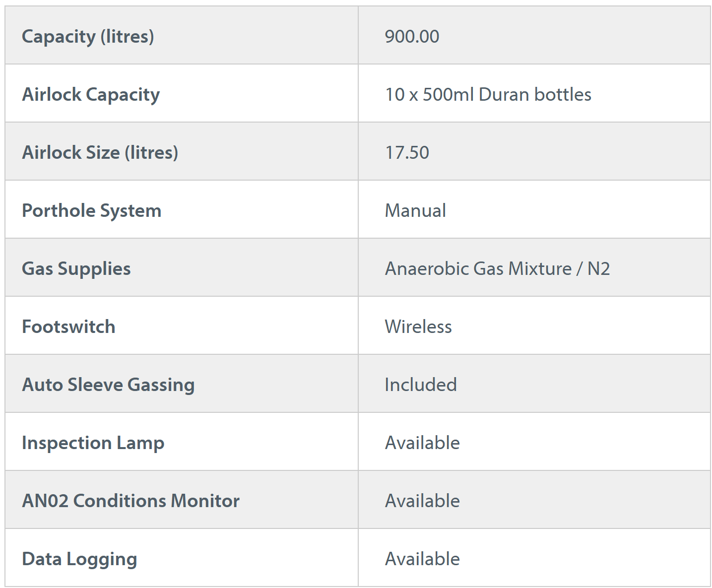Select 'Available' in Inspection Lamp row

pyautogui.click(x=422, y=443)
